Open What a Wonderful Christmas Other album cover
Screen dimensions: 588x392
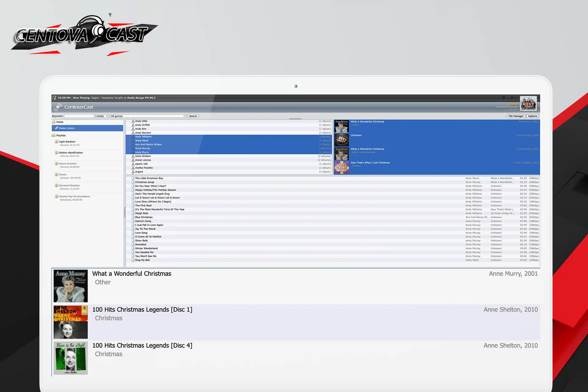pos(341,126)
